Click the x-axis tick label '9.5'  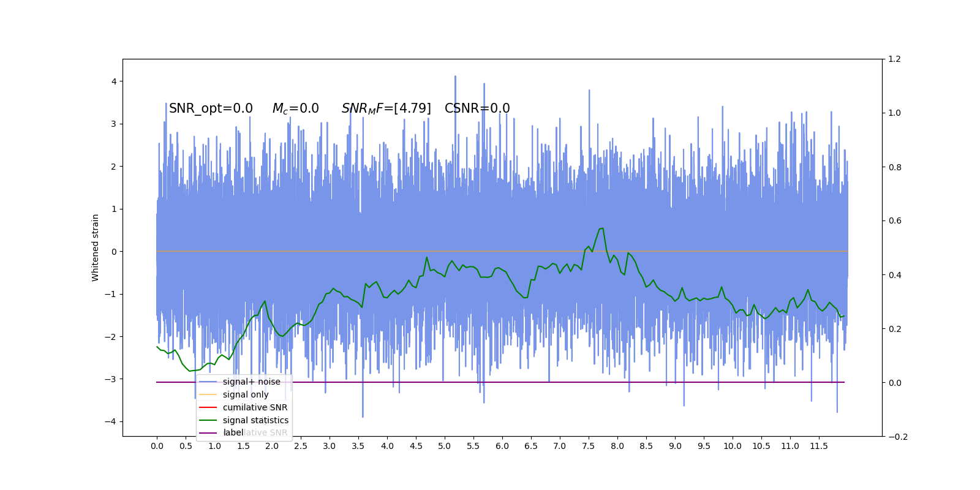[x=704, y=446]
